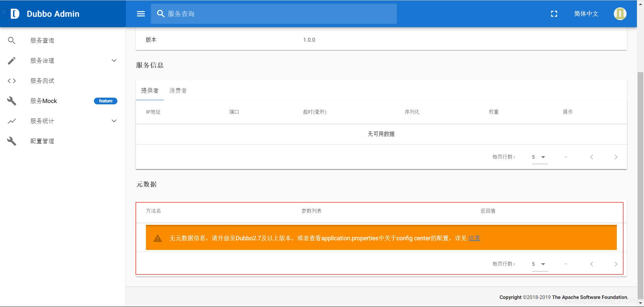This screenshot has height=307, width=644.
Task: Click the fullscreen toggle icon
Action: pyautogui.click(x=554, y=14)
